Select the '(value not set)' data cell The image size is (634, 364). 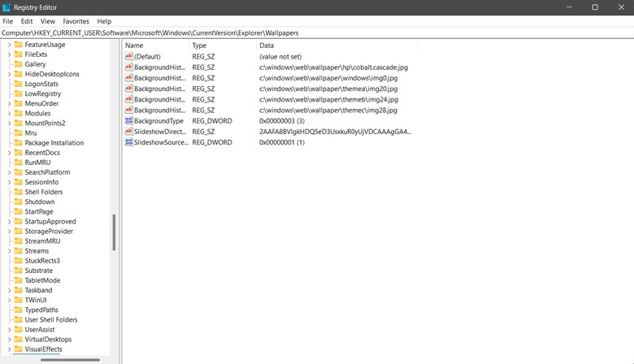point(280,57)
